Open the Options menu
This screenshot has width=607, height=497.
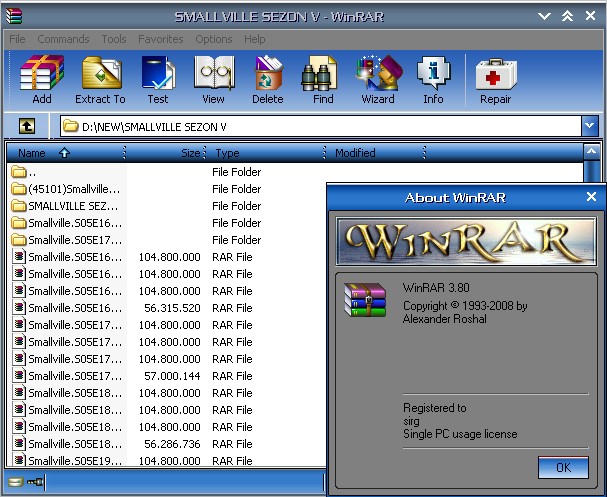pos(214,39)
